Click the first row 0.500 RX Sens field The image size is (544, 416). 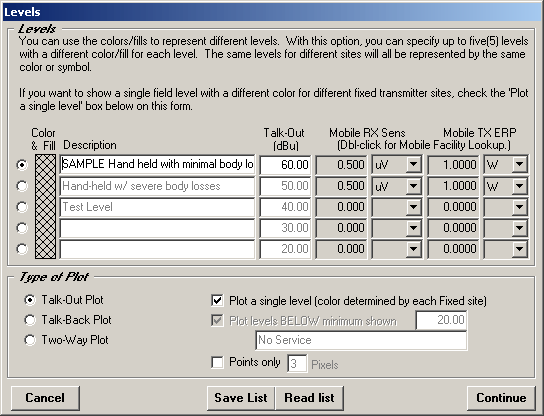coord(341,164)
